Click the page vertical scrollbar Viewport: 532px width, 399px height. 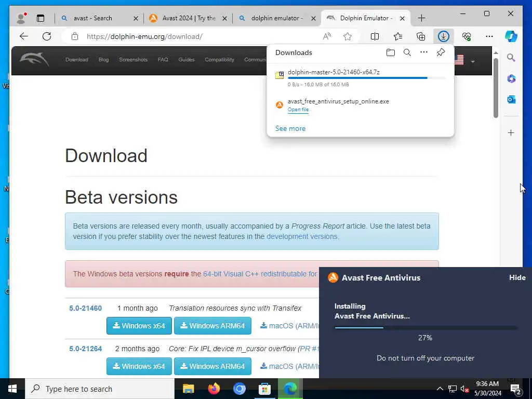(496, 88)
